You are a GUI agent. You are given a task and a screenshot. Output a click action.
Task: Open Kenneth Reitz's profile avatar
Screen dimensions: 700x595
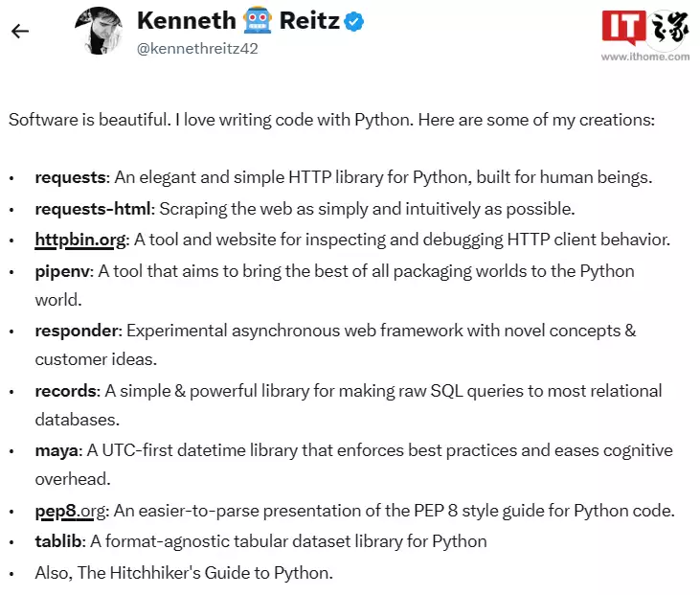pos(99,31)
